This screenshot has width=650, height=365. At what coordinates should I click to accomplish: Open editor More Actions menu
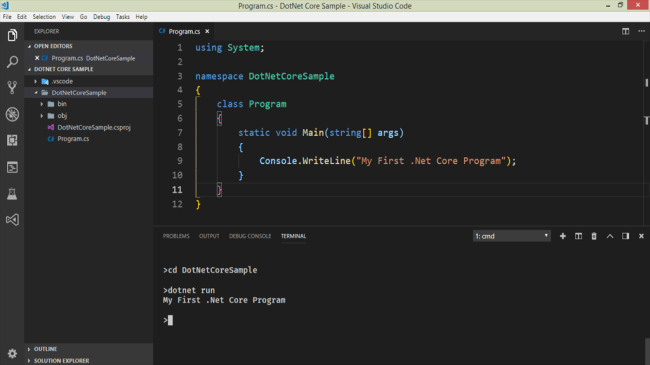pos(641,31)
